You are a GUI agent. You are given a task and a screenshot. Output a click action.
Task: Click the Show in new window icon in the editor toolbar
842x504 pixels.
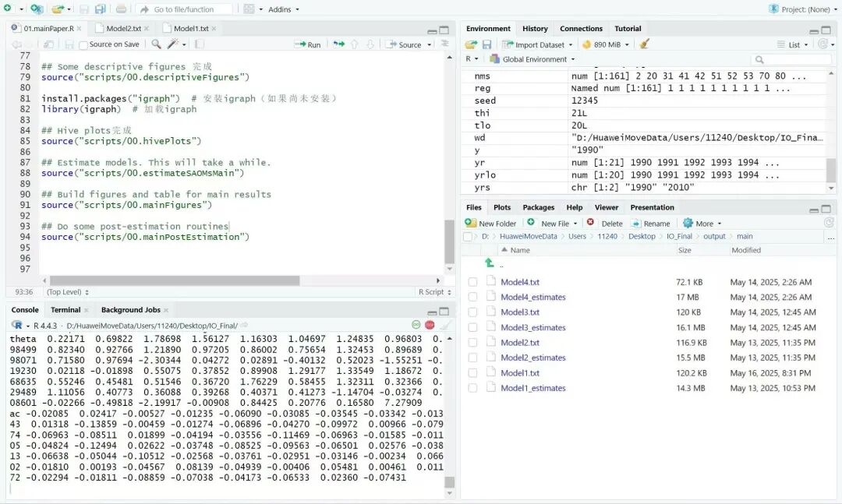tap(48, 44)
